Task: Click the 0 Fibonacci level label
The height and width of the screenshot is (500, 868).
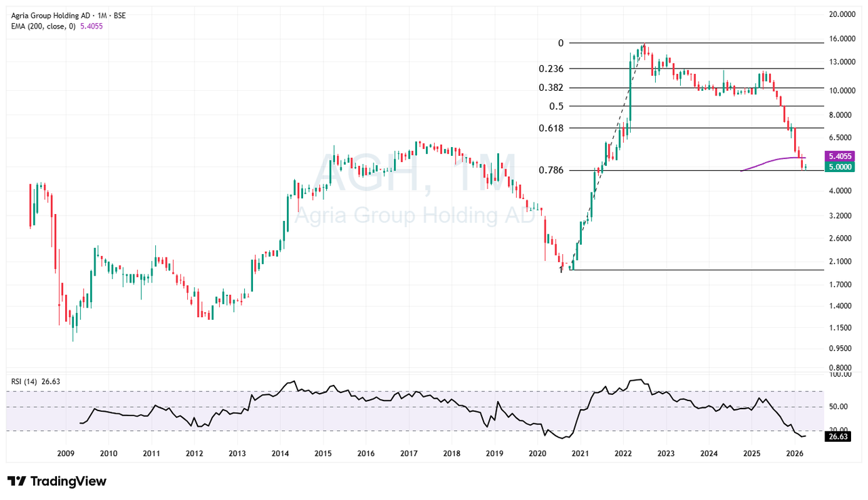Action: 561,43
